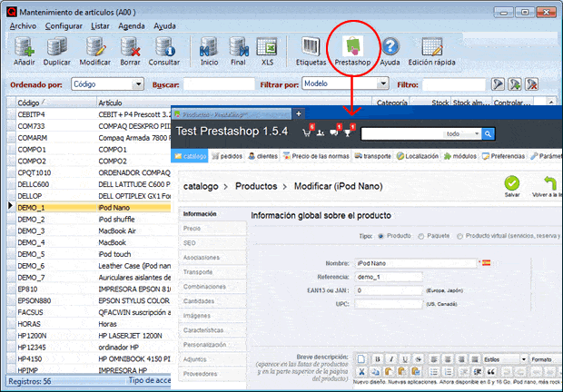Image resolution: width=563 pixels, height=392 pixels.
Task: Open Prestashop shopping cart orders icon
Action: (307, 132)
